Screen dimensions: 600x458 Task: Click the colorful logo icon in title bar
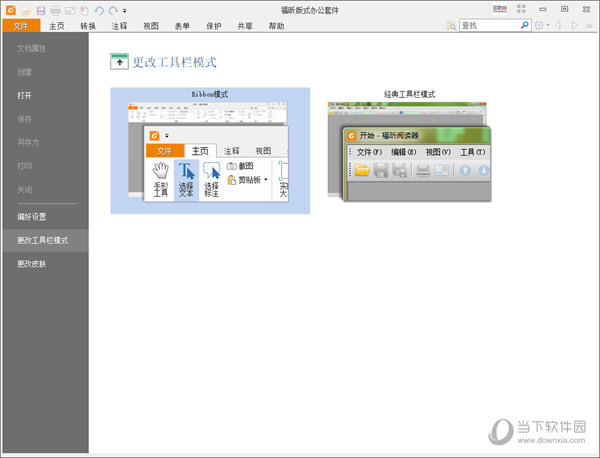click(x=500, y=9)
